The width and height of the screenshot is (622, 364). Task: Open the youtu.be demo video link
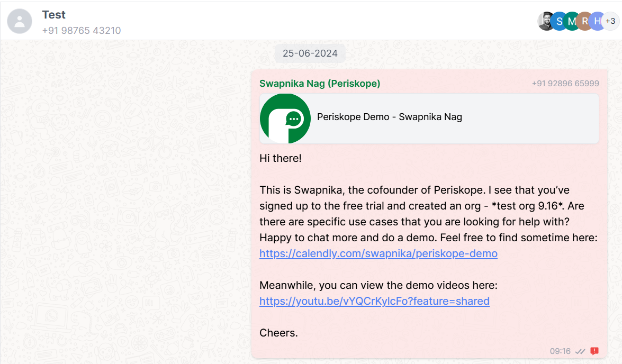point(374,301)
